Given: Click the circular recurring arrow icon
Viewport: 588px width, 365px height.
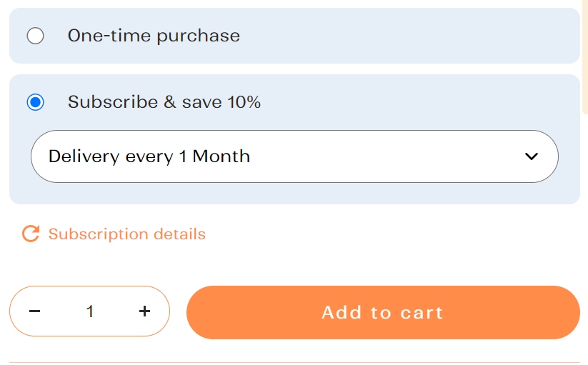Looking at the screenshot, I should (31, 234).
